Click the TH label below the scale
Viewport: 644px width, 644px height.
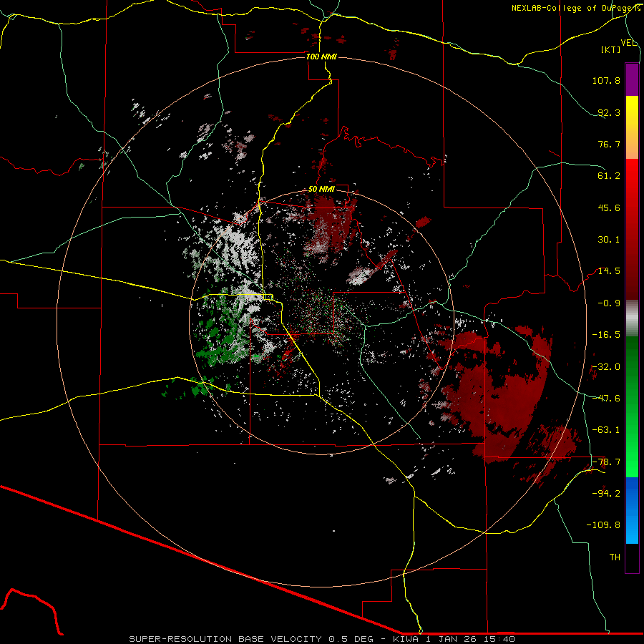[x=615, y=557]
